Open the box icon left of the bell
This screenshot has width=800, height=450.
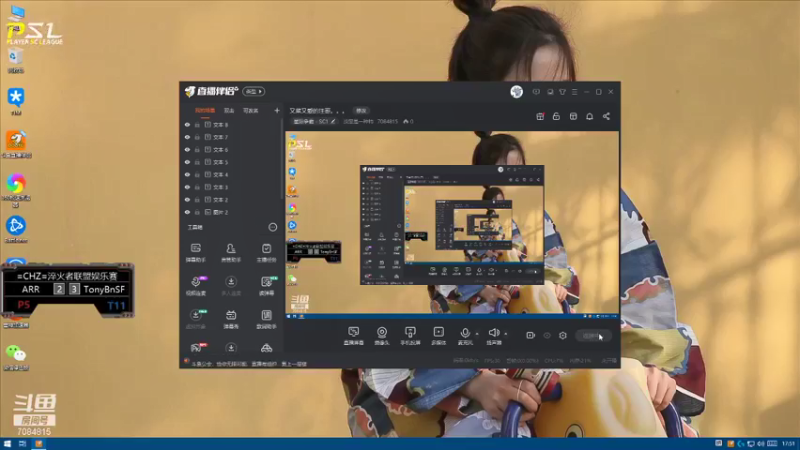coord(573,116)
